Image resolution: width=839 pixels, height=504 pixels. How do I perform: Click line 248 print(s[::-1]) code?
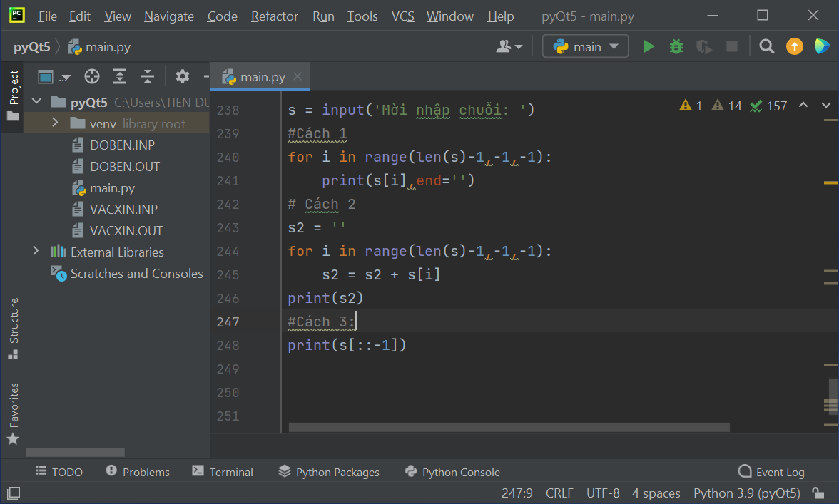point(347,345)
